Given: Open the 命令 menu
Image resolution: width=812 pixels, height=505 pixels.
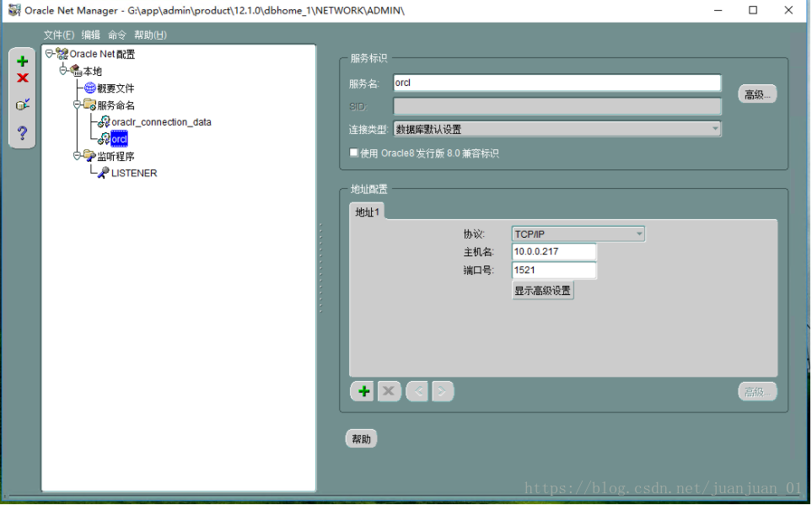Looking at the screenshot, I should 117,35.
